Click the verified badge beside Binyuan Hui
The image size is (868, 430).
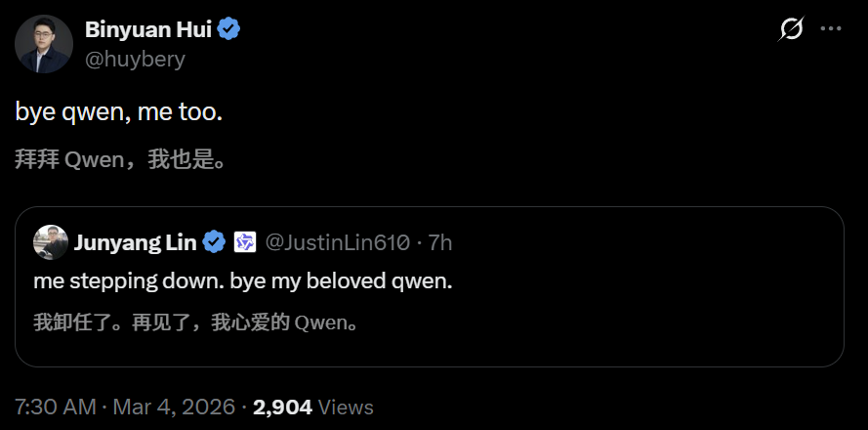(x=229, y=29)
